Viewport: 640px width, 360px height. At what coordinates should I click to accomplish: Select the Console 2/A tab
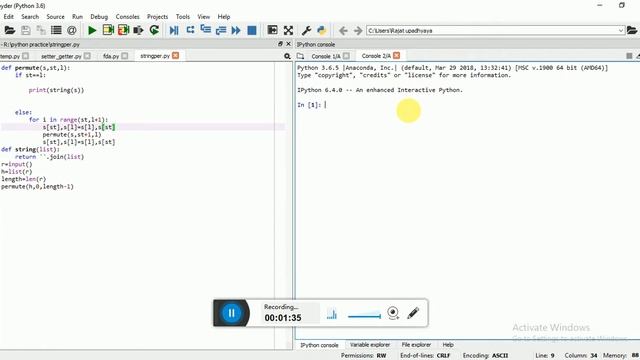pos(376,56)
